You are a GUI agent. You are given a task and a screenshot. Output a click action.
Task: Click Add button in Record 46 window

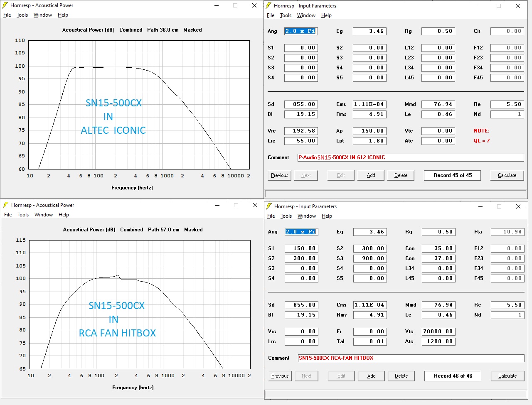(372, 376)
